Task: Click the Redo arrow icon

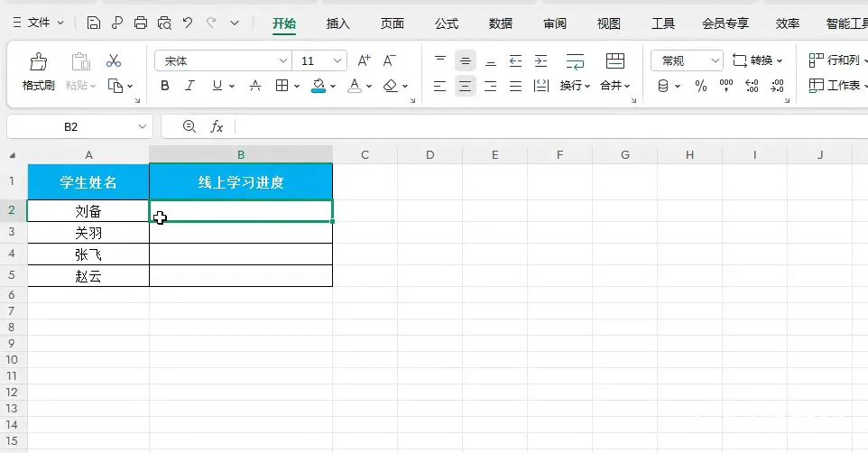Action: (x=211, y=23)
